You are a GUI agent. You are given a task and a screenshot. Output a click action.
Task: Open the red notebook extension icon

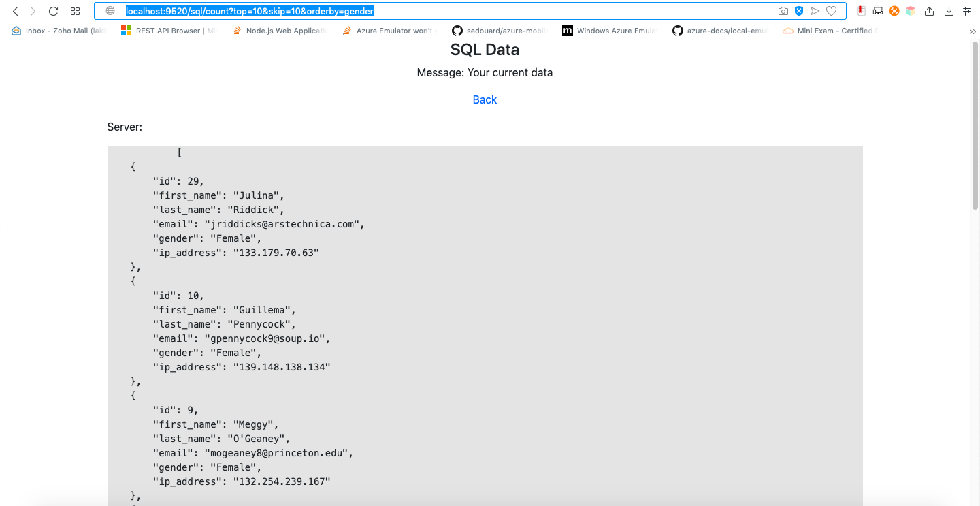(862, 11)
